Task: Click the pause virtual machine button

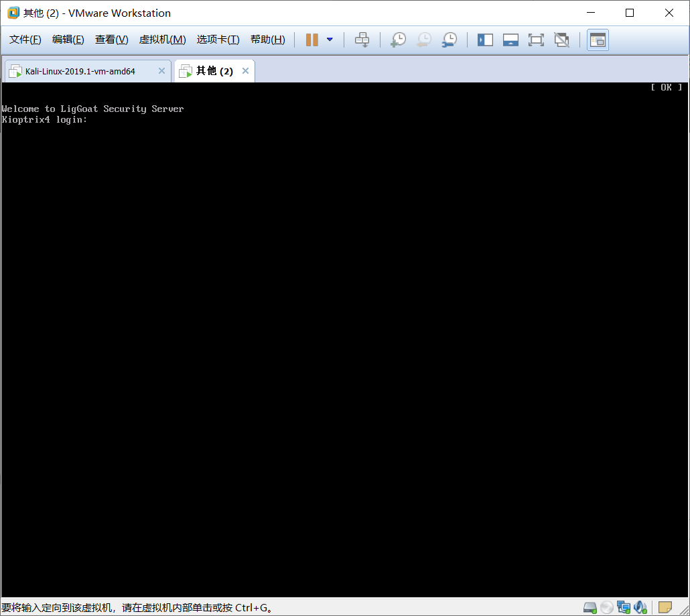Action: tap(312, 40)
